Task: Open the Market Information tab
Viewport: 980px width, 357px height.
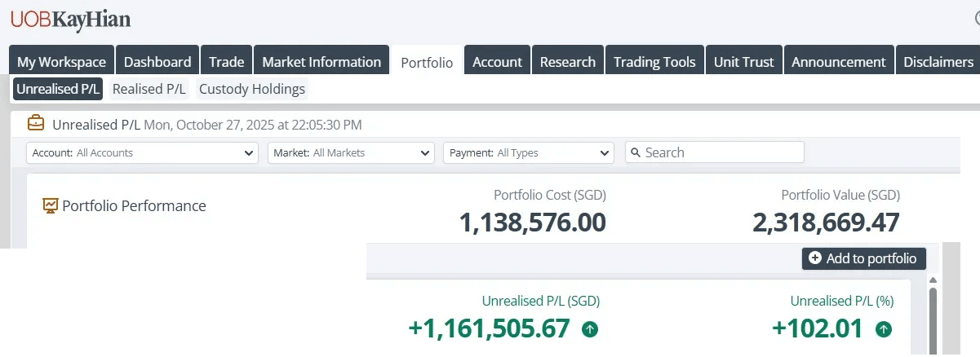Action: (x=321, y=62)
